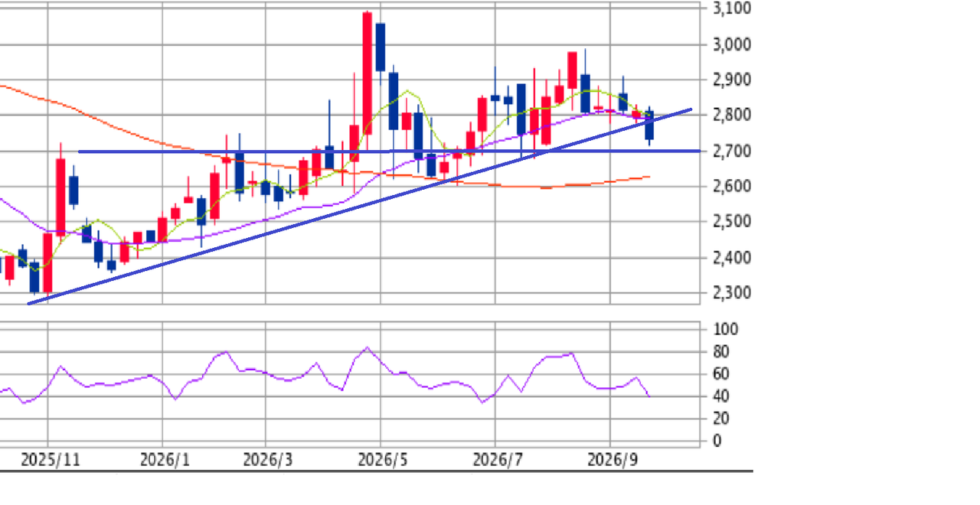The height and width of the screenshot is (505, 980).
Task: Click the 2,800 price axis label
Action: point(731,116)
